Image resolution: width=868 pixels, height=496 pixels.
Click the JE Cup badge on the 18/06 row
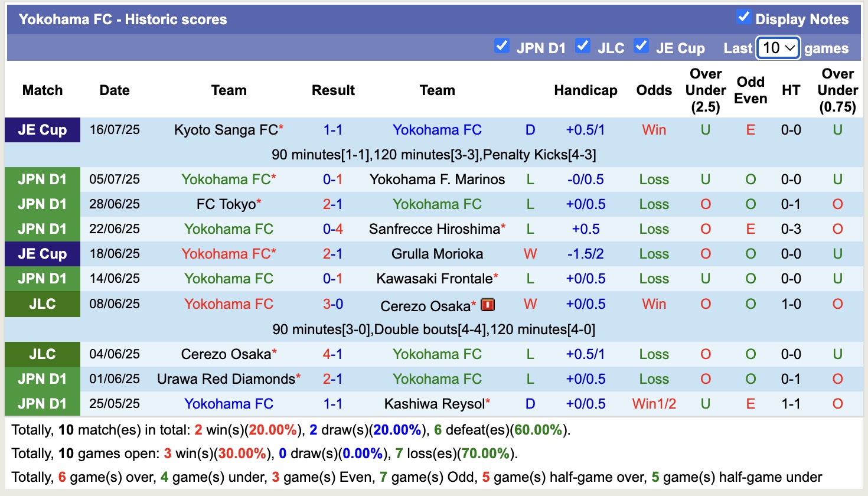tap(42, 254)
